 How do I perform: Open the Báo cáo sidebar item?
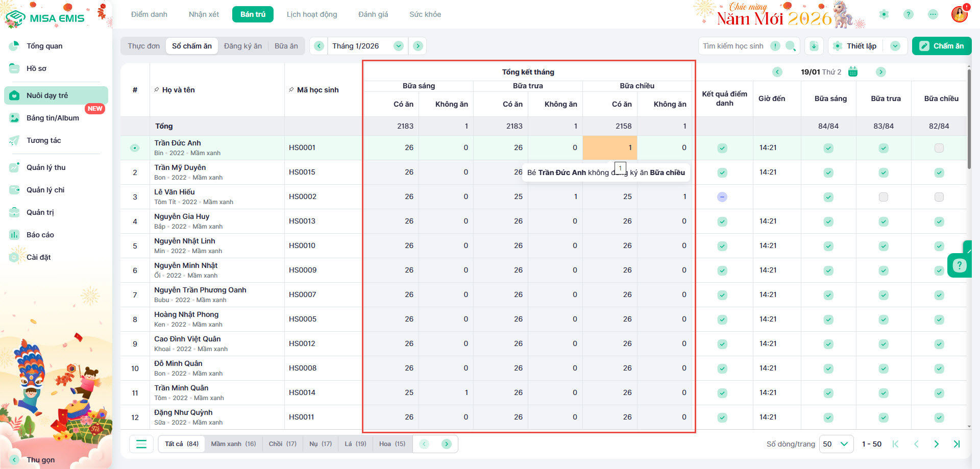(40, 235)
